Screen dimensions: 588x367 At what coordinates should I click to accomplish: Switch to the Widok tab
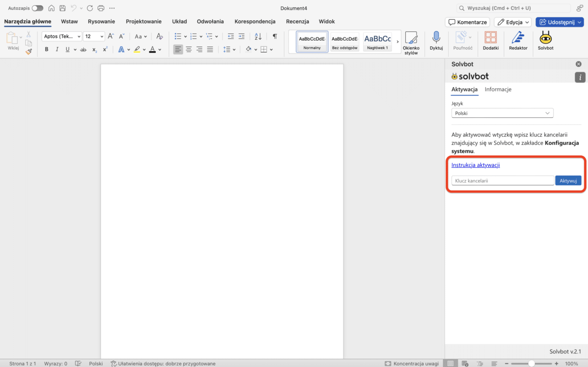327,22
